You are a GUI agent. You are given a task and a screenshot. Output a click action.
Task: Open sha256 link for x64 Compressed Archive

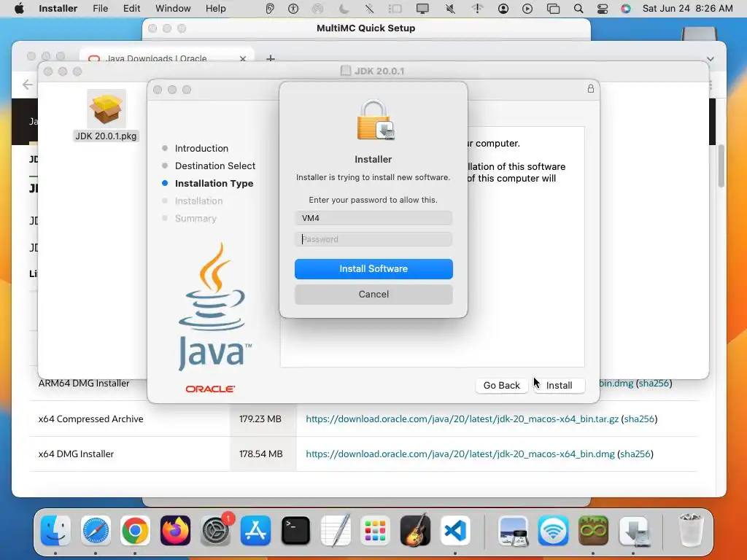click(639, 419)
